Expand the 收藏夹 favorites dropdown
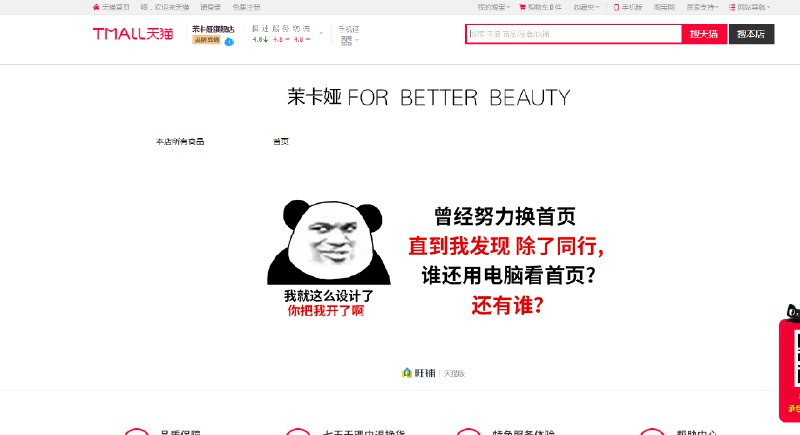 click(586, 7)
